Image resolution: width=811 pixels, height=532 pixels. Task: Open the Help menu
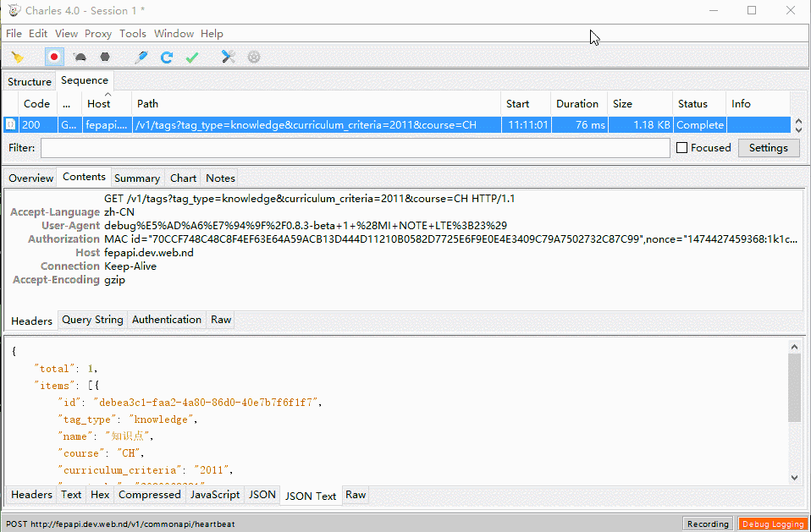pos(212,34)
